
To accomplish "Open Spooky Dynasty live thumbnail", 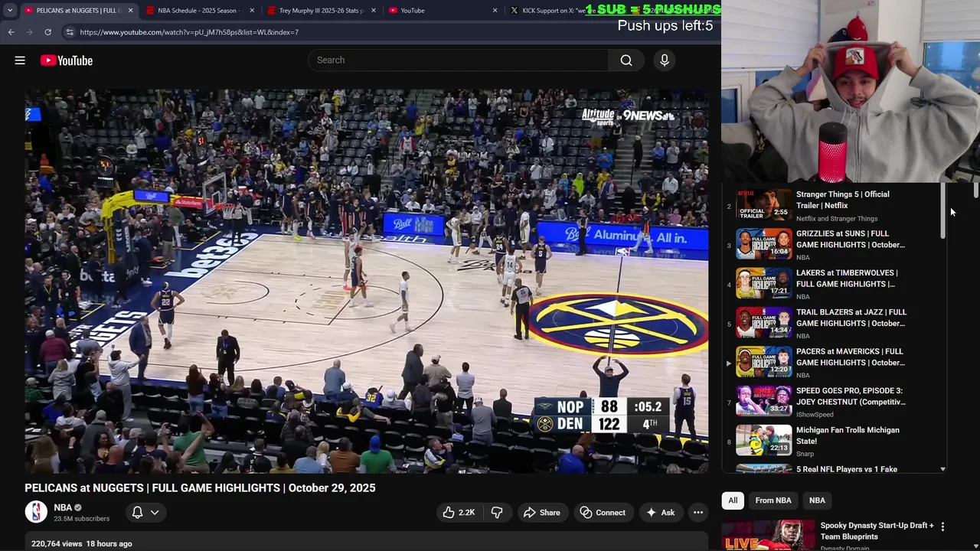I will click(768, 536).
